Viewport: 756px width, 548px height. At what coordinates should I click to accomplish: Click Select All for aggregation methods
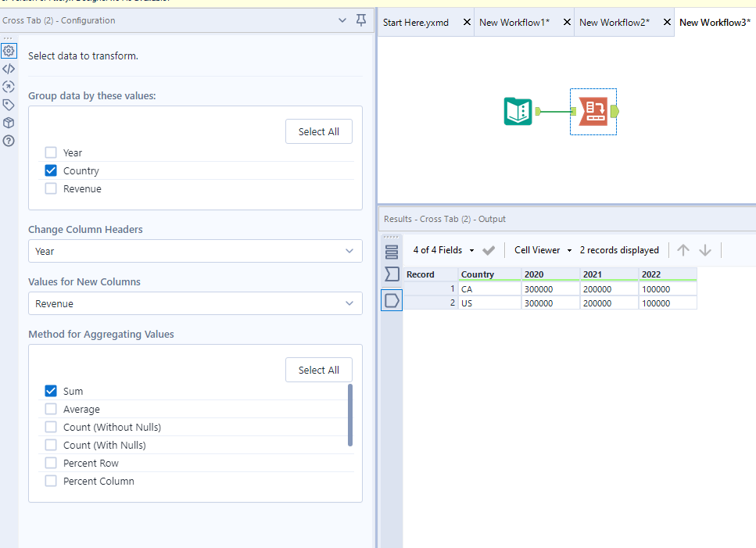(318, 370)
